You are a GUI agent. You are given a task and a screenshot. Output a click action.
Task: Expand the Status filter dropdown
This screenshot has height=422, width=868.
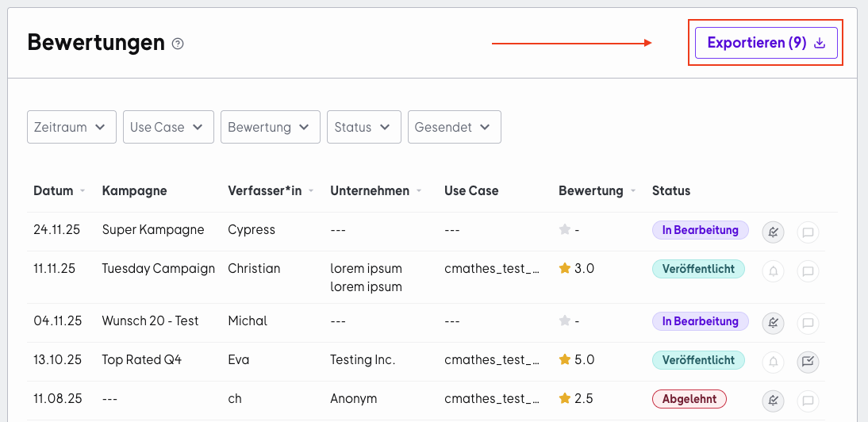pyautogui.click(x=363, y=127)
